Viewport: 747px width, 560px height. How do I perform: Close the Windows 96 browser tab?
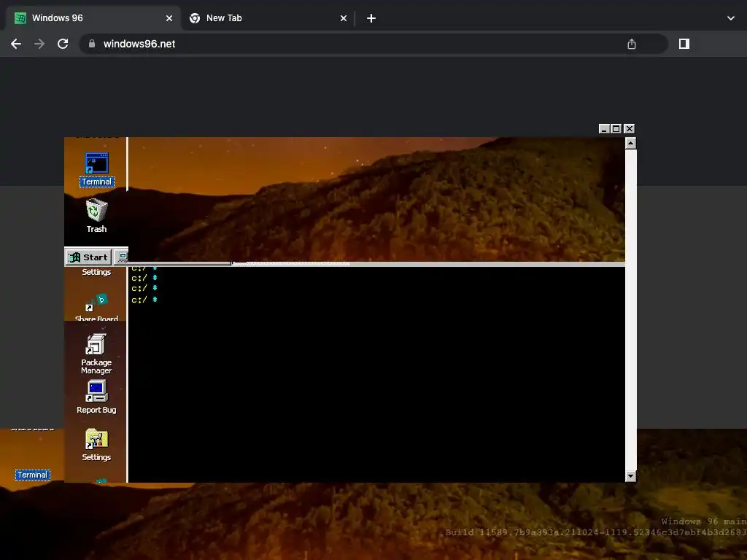tap(169, 18)
